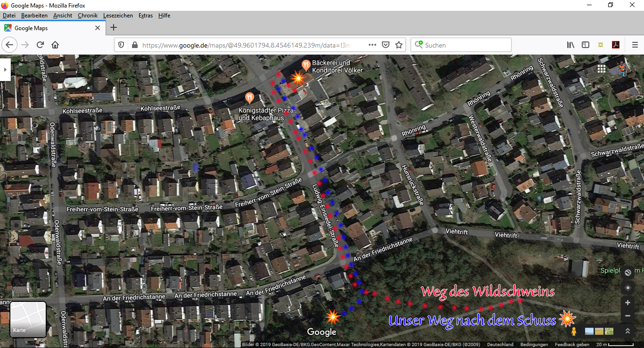Click the Deutschland region link
Screen dimensions: 644x348
(x=500, y=345)
